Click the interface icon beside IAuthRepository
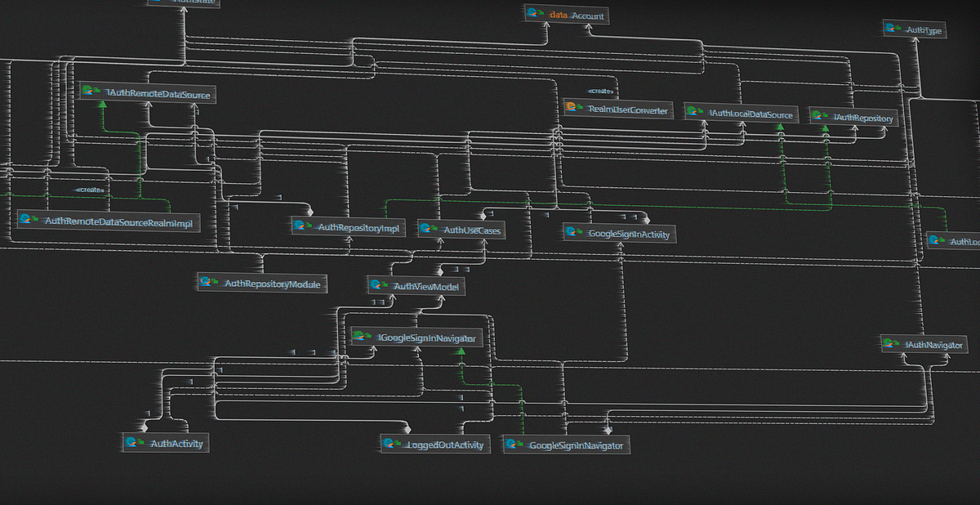Viewport: 980px width, 505px height. click(816, 117)
